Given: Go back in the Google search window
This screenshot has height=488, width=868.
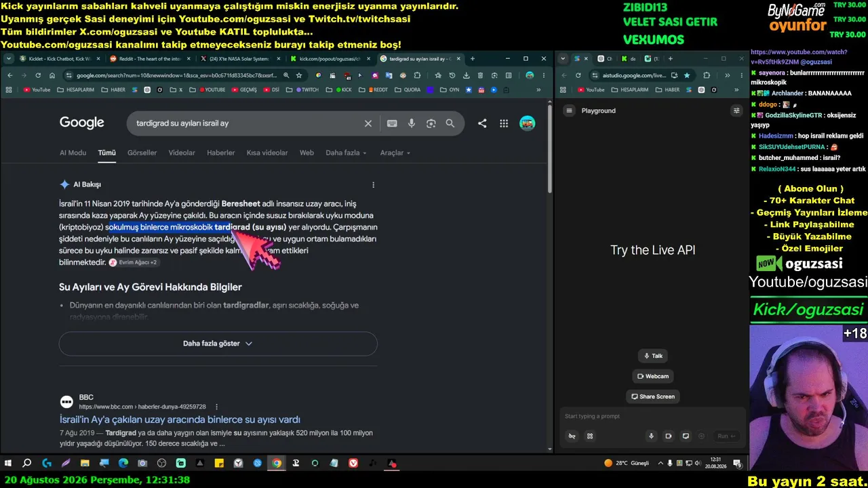Looking at the screenshot, I should (9, 75).
